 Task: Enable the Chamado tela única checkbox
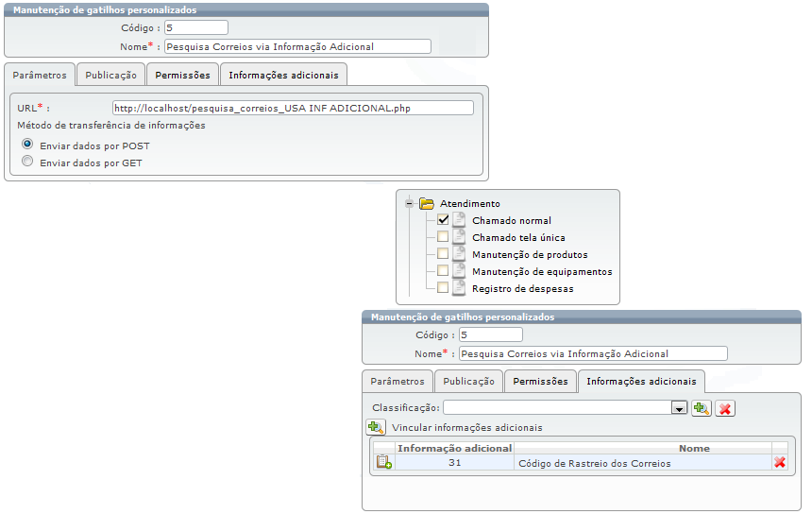pyautogui.click(x=443, y=237)
